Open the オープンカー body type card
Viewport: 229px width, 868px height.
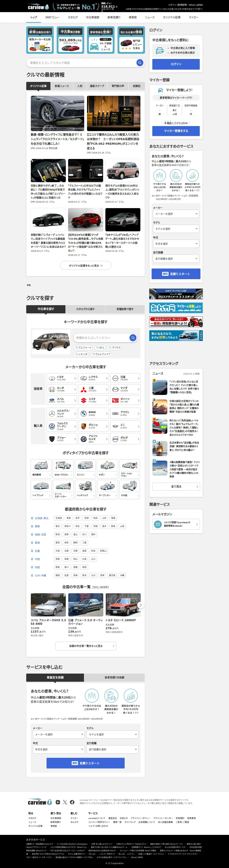[107, 490]
